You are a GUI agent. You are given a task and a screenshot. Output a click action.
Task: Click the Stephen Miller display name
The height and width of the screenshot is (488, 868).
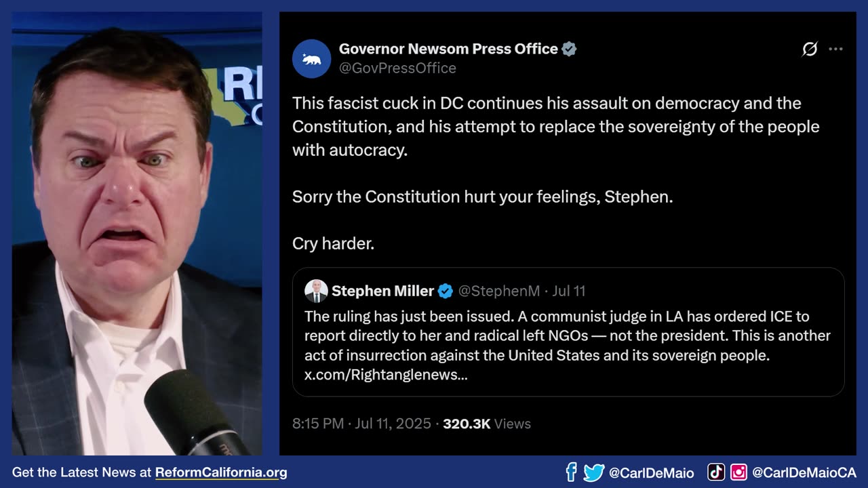[x=382, y=291]
